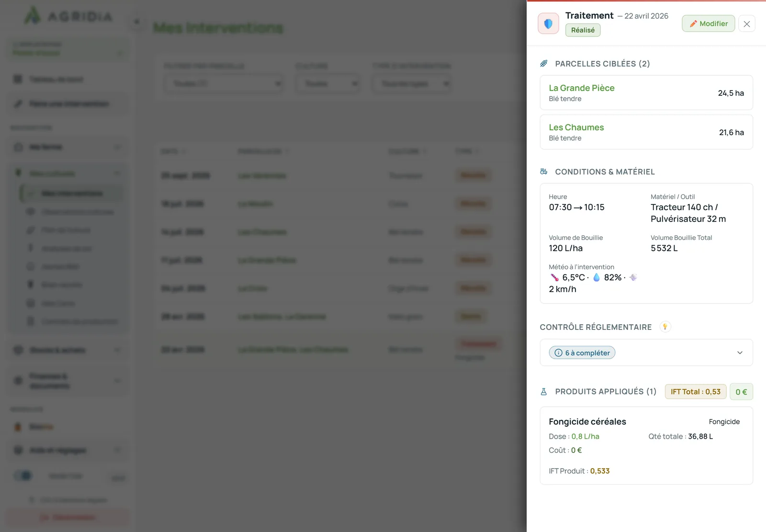This screenshot has height=532, width=766.
Task: Click the blue shield Traitement icon
Action: point(548,23)
